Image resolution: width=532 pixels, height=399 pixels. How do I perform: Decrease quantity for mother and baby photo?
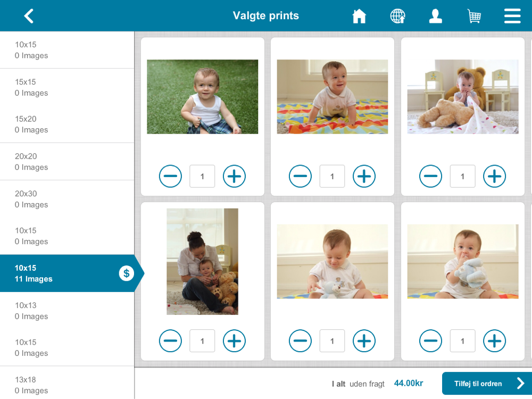(x=170, y=340)
